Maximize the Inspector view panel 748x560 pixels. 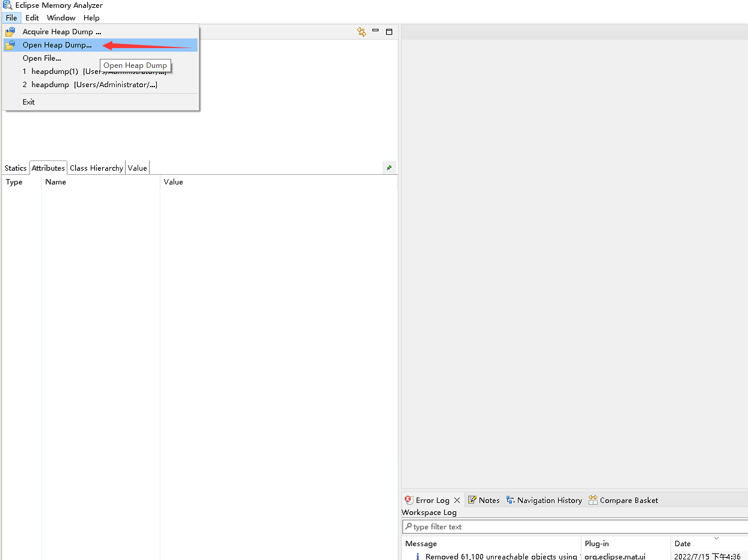click(389, 32)
